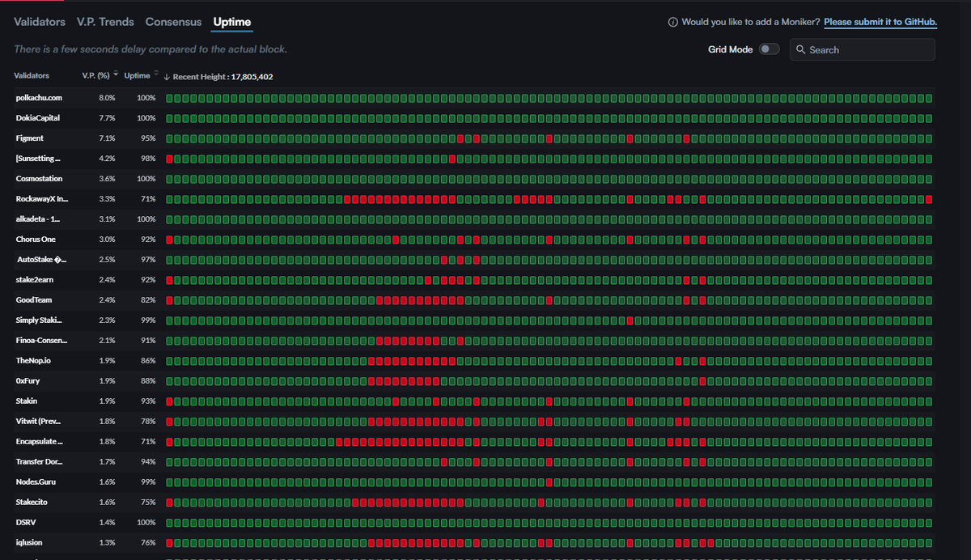The image size is (971, 560).
Task: Click the active Uptime tab
Action: (x=232, y=22)
